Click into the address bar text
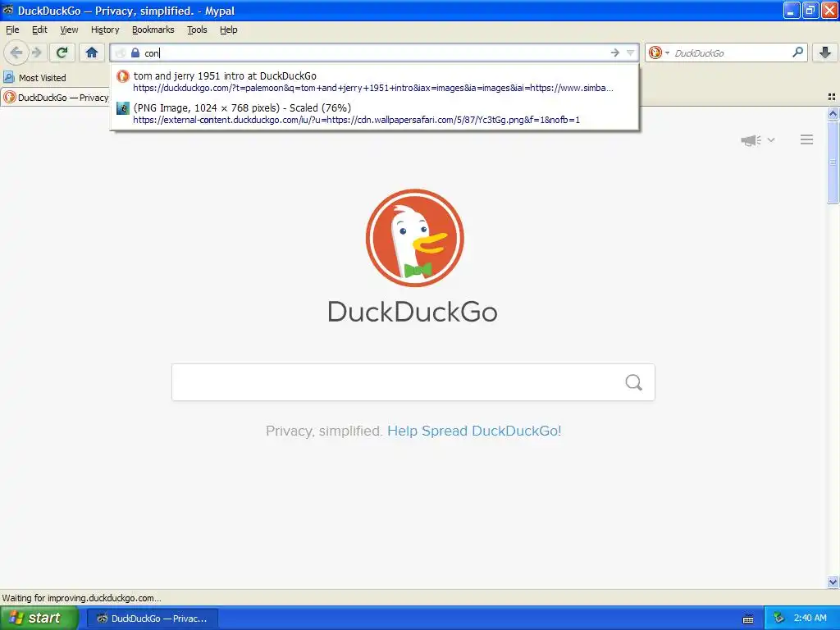840x630 pixels. point(375,53)
